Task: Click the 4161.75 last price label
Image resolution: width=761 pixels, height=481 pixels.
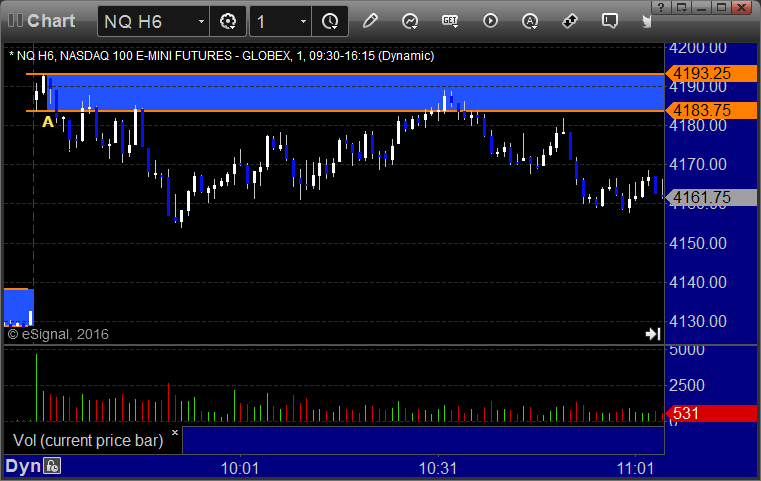Action: (711, 198)
